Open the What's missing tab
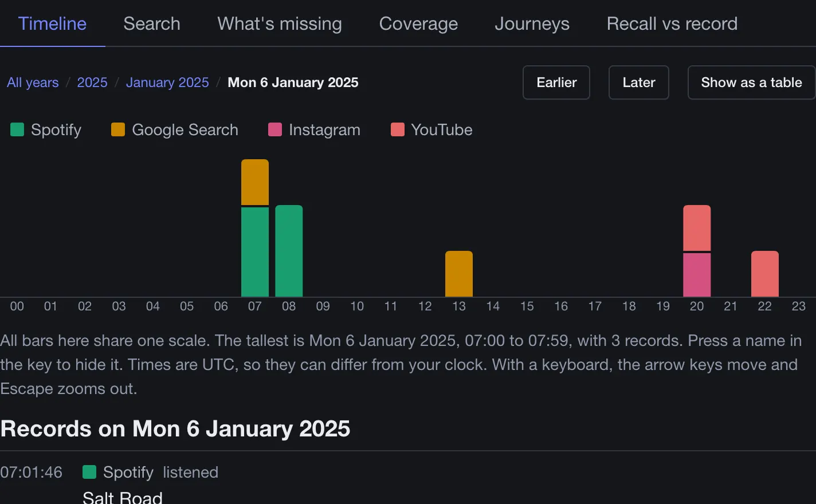Image resolution: width=816 pixels, height=504 pixels. (x=280, y=23)
